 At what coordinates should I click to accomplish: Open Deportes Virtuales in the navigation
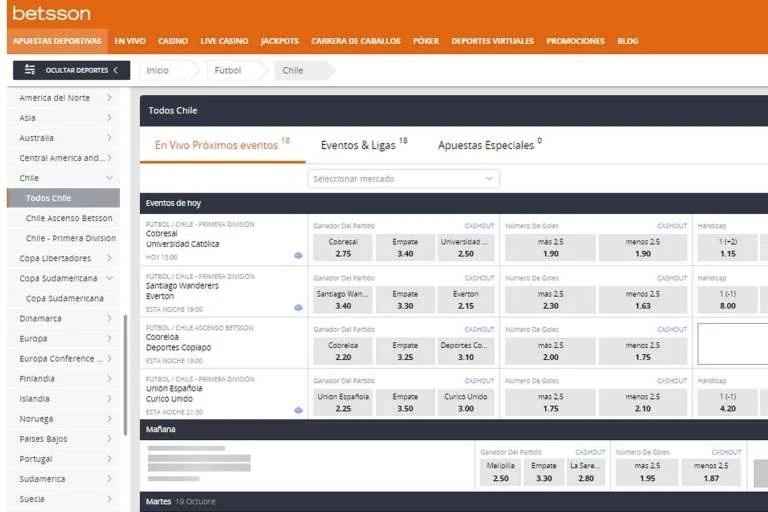[492, 41]
